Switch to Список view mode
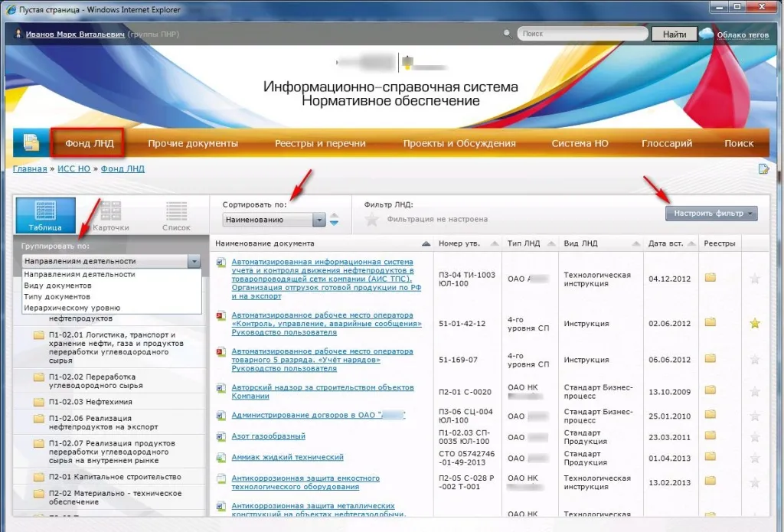 176,215
